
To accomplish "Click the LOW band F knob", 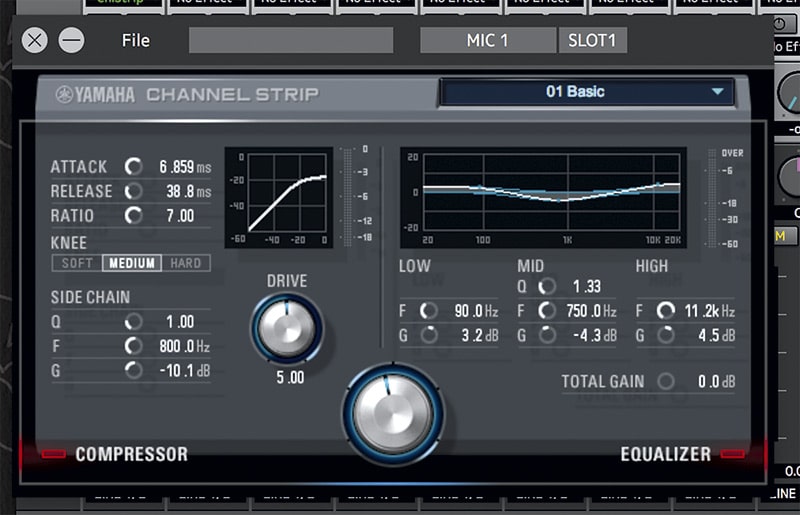I will pos(429,310).
